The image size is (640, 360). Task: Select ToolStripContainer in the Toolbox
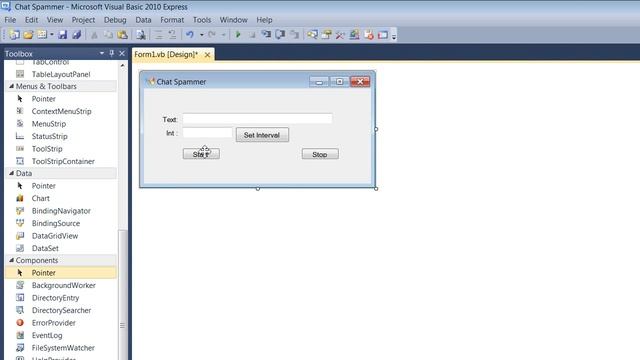[61, 161]
